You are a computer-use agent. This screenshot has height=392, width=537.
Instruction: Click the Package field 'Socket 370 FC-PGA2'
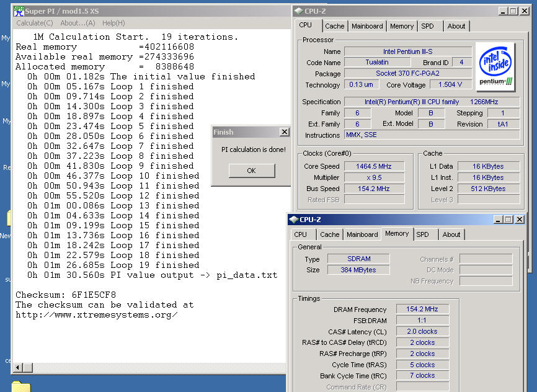click(x=407, y=73)
